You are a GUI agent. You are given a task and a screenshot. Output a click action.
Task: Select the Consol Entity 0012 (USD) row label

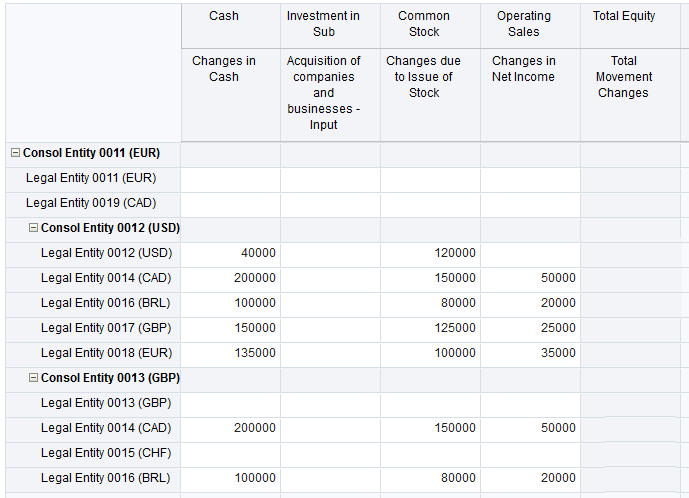click(x=110, y=228)
